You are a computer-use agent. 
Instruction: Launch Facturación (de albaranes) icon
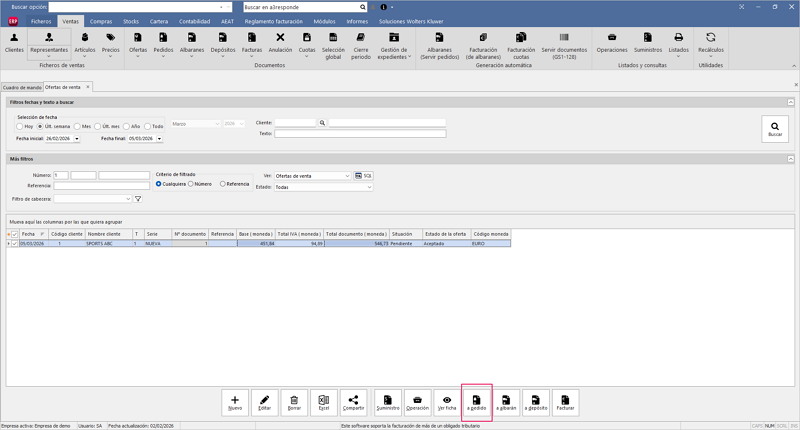483,46
